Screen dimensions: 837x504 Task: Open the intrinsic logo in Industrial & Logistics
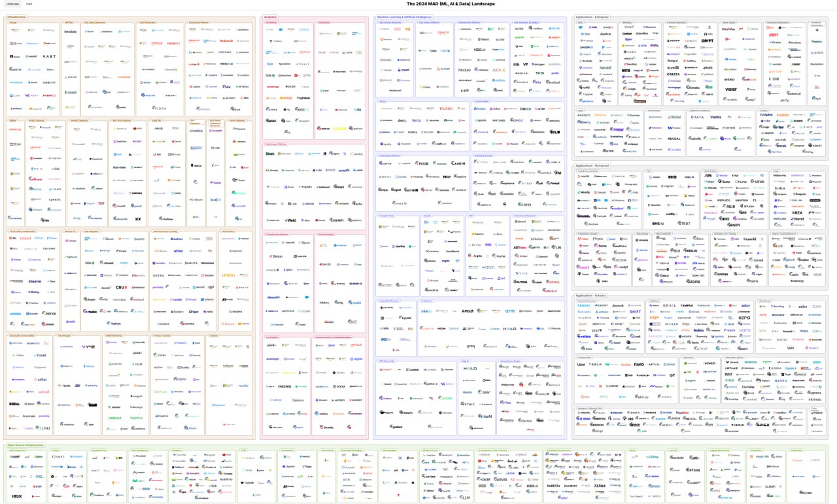[x=815, y=399]
